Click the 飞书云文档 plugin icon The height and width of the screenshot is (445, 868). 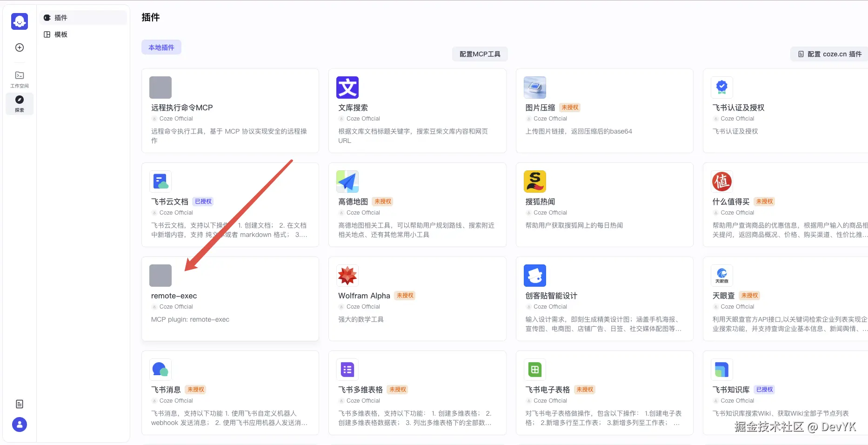tap(160, 182)
